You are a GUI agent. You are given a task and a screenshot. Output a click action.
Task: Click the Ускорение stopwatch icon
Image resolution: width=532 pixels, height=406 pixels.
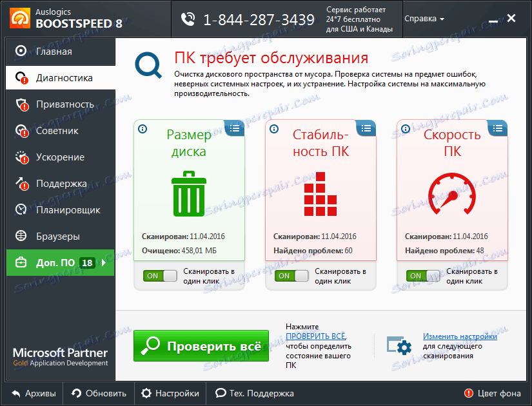pyautogui.click(x=22, y=157)
